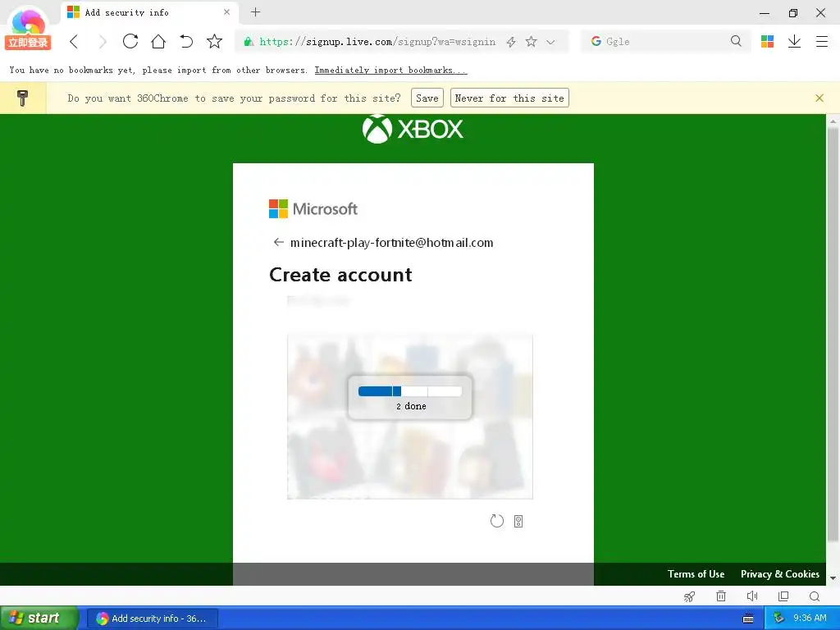This screenshot has width=840, height=630.
Task: Open the downloads icon
Action: coord(794,41)
